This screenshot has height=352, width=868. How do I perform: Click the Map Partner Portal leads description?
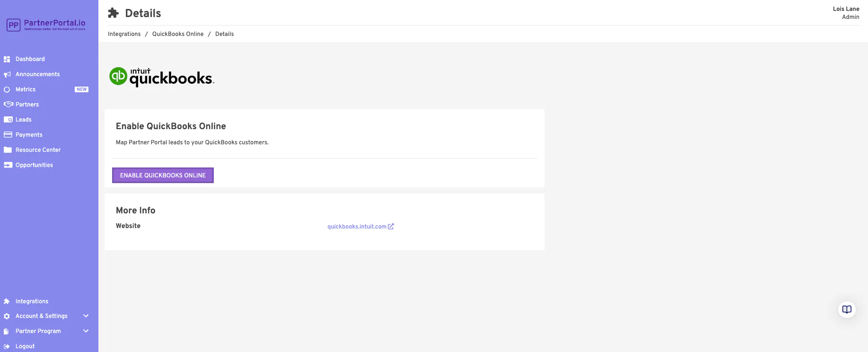coord(192,142)
